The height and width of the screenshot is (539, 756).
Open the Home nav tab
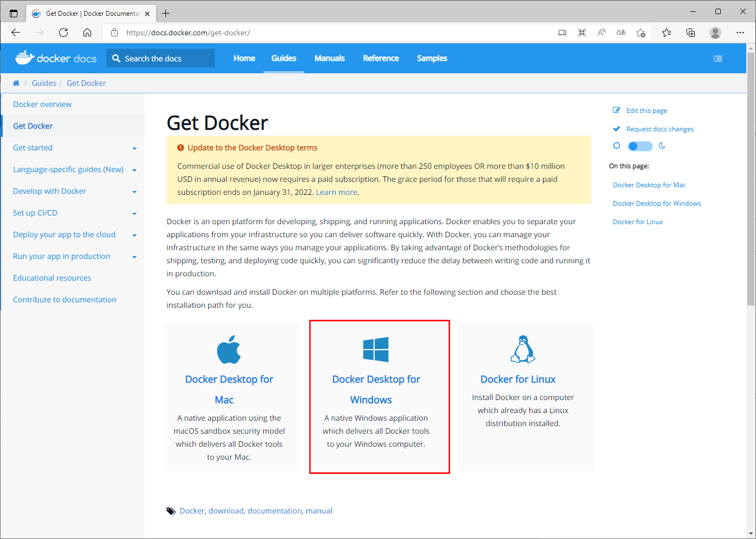pos(244,58)
